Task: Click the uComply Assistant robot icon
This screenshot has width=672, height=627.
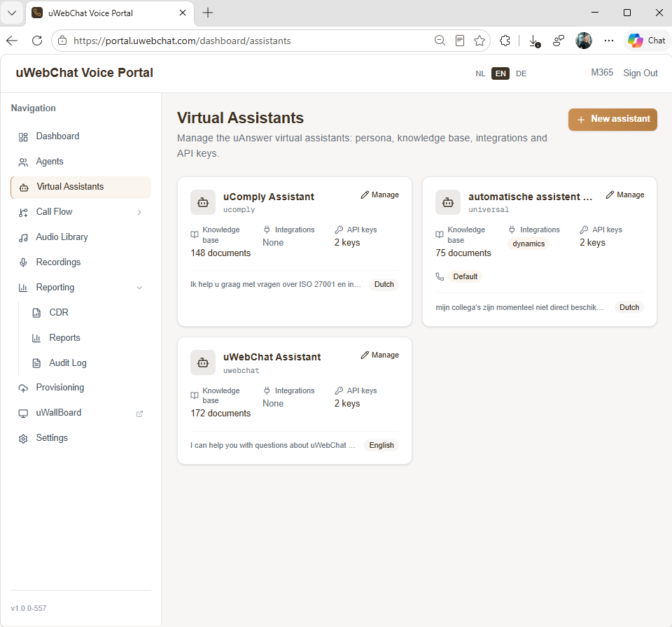Action: coord(203,202)
